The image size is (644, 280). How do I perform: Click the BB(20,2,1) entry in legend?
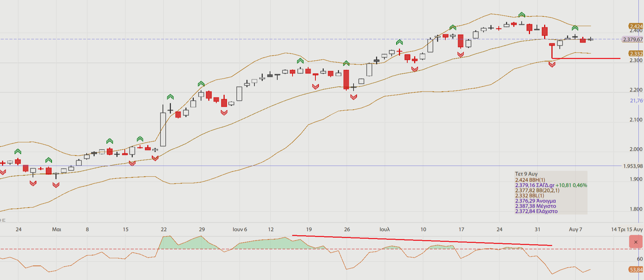click(x=537, y=190)
